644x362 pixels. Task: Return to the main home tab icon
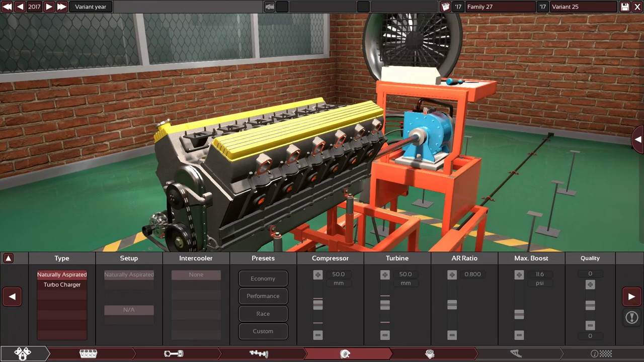[23, 354]
